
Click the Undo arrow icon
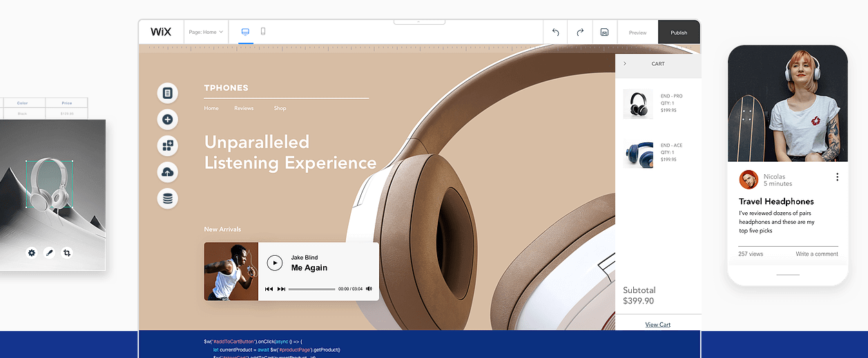(x=555, y=32)
